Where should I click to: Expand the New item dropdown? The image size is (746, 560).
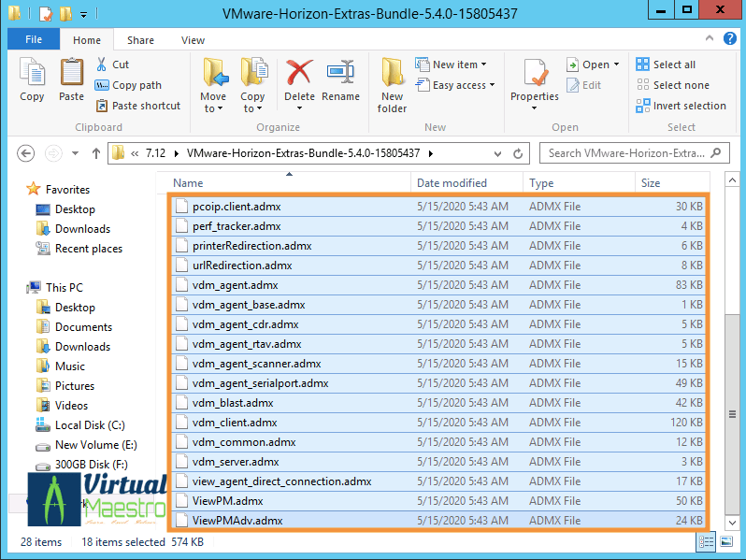(460, 65)
